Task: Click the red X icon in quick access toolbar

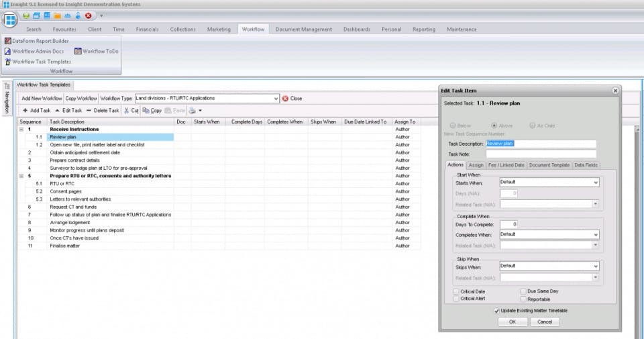Action: pos(89,15)
